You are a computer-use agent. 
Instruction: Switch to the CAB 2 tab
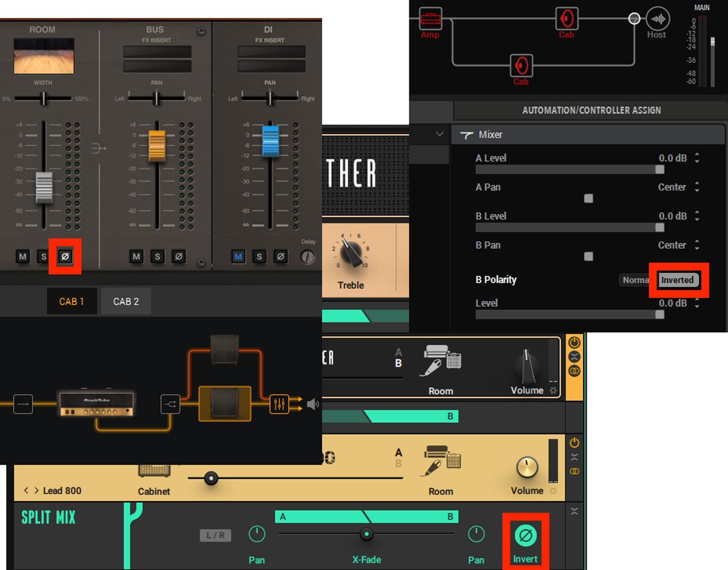[126, 301]
